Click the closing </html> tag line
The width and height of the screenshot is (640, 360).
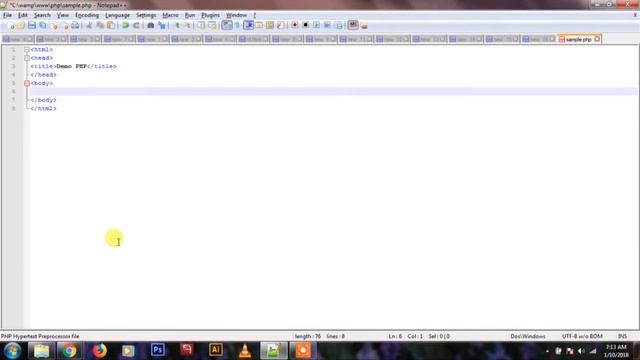tap(43, 109)
